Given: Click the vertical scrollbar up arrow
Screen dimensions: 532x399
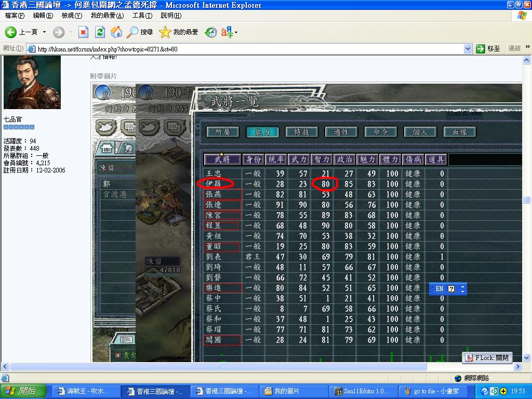Looking at the screenshot, I should (x=527, y=60).
